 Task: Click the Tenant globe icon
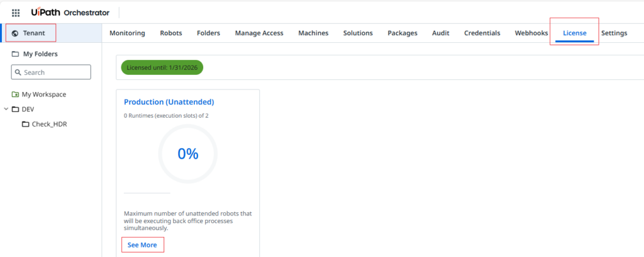coord(15,33)
